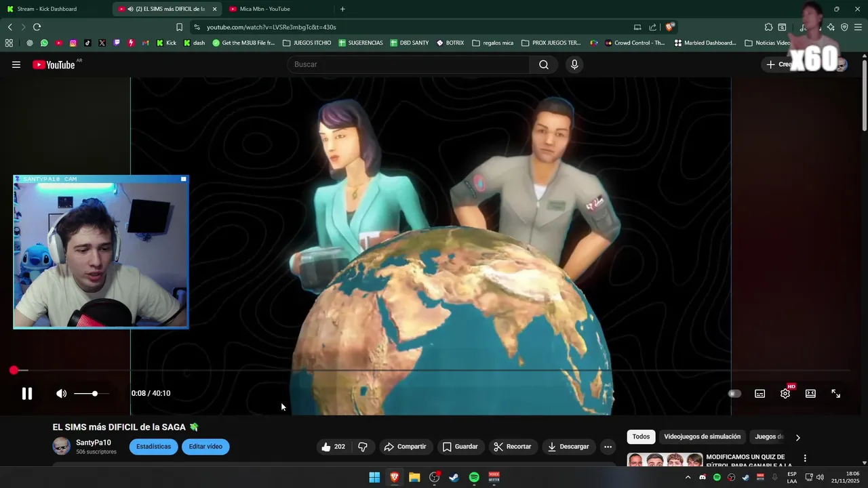The height and width of the screenshot is (488, 868).
Task: Open the dash bookmark
Action: [194, 43]
